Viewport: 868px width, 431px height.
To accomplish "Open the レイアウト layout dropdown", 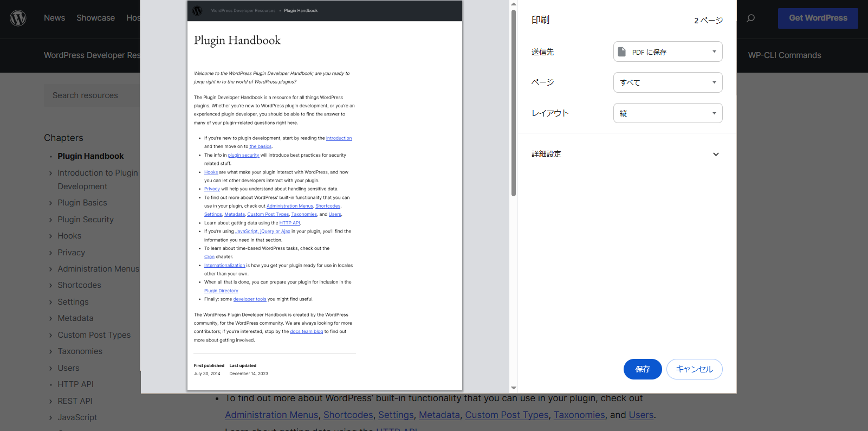I will [668, 113].
